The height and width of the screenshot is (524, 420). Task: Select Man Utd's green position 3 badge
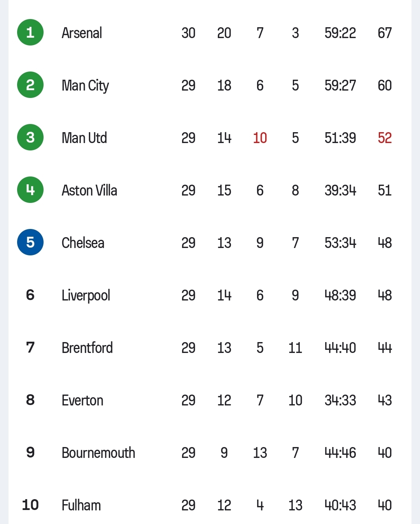(30, 138)
